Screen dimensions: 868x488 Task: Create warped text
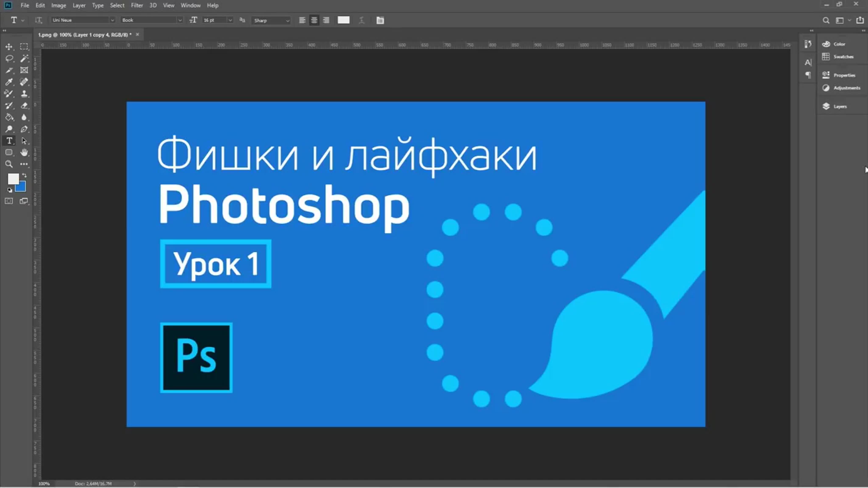(x=362, y=20)
